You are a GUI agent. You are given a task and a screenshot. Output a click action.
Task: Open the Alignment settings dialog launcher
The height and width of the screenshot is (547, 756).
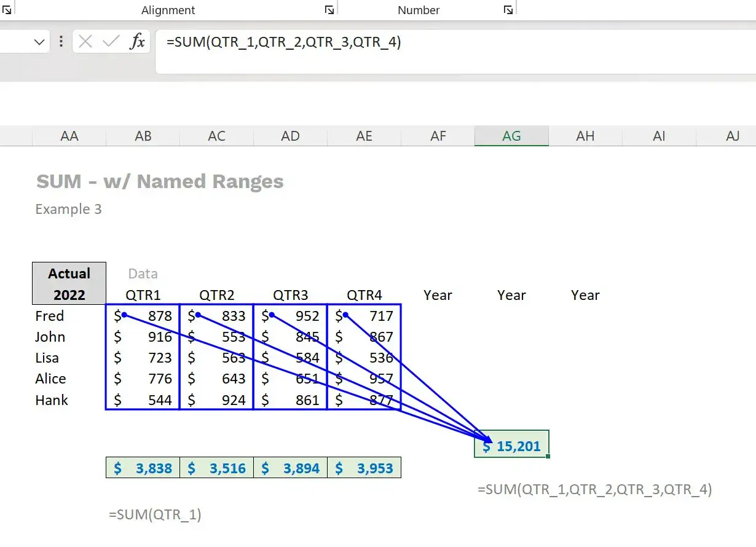329,10
